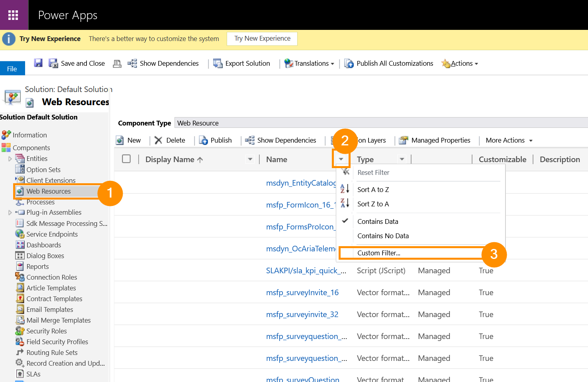Viewport: 588px width, 382px height.
Task: Click the Publish icon in grid toolbar
Action: (x=203, y=140)
